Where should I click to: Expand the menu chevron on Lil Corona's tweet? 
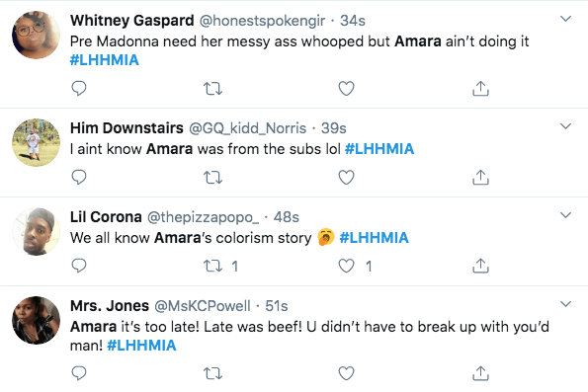pos(565,214)
